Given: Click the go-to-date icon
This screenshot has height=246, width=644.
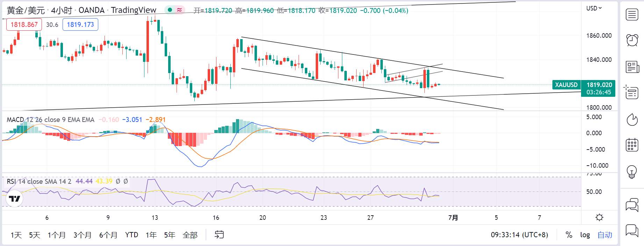Looking at the screenshot, I should click(x=219, y=235).
